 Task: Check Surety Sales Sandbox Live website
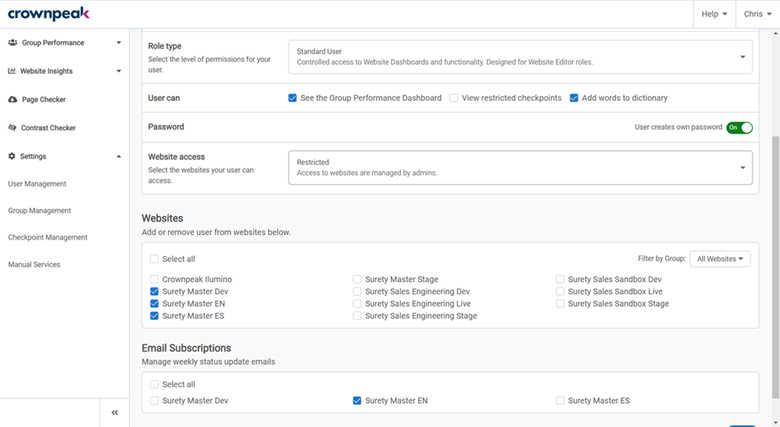pyautogui.click(x=560, y=292)
